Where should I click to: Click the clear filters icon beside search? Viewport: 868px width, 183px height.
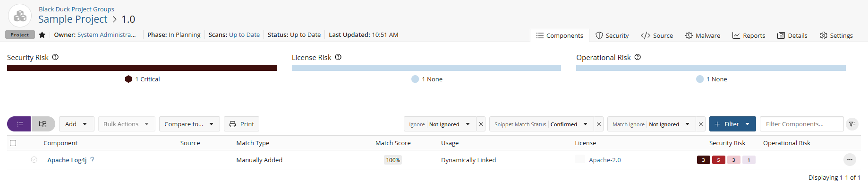pyautogui.click(x=852, y=124)
